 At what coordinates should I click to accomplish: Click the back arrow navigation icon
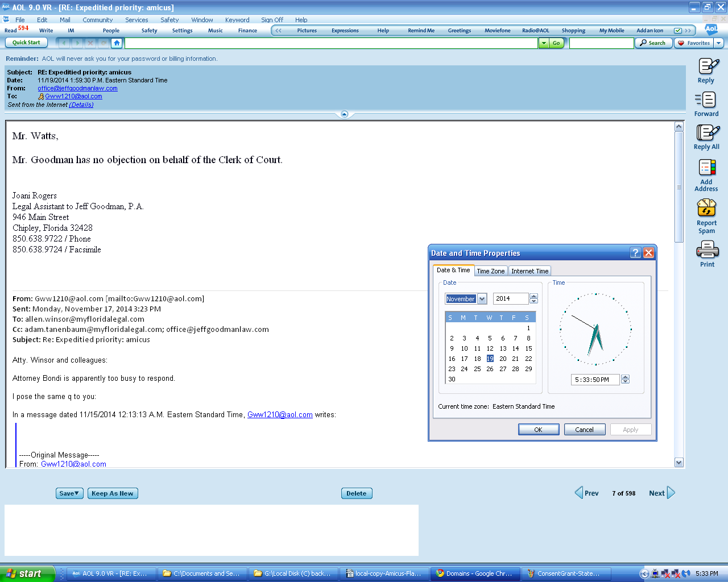tap(64, 43)
